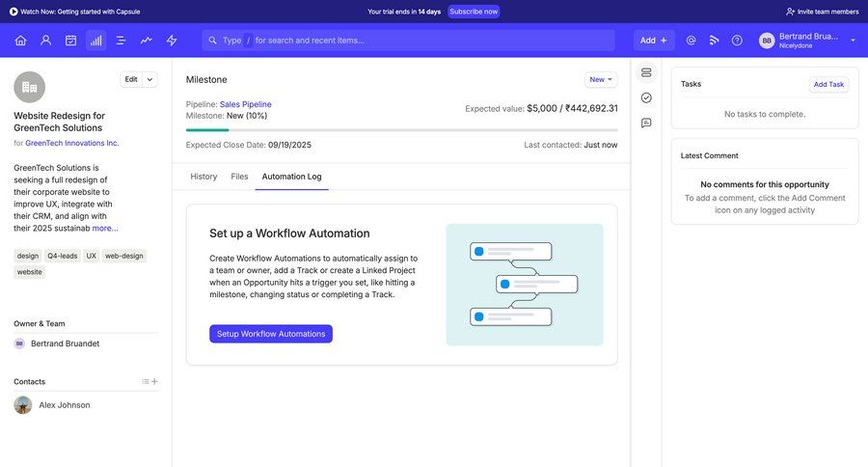Open the New milestone dropdown
The width and height of the screenshot is (868, 467).
click(601, 79)
